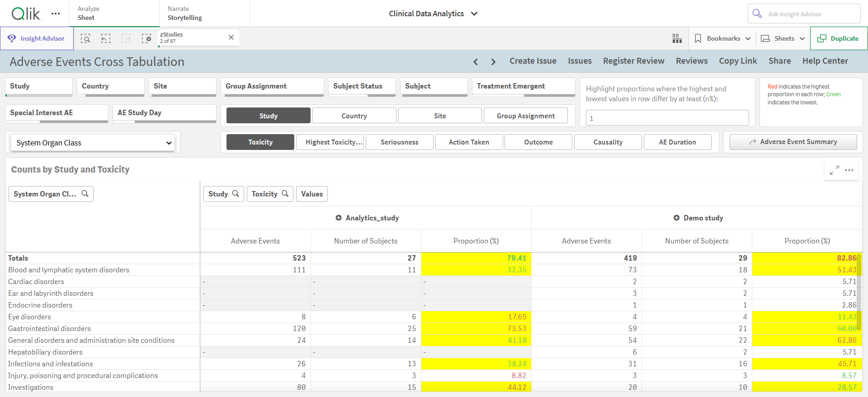868x397 pixels.
Task: Open the selections tool grid icon
Action: click(x=677, y=38)
